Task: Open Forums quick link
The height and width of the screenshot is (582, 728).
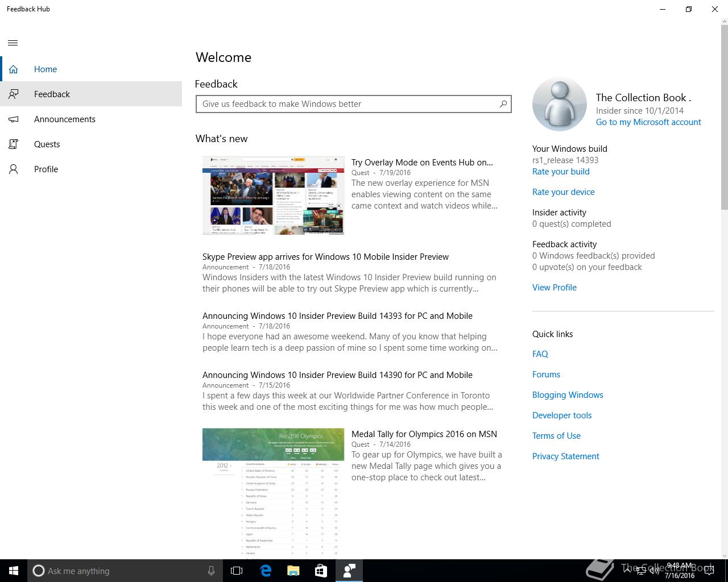Action: pyautogui.click(x=546, y=375)
